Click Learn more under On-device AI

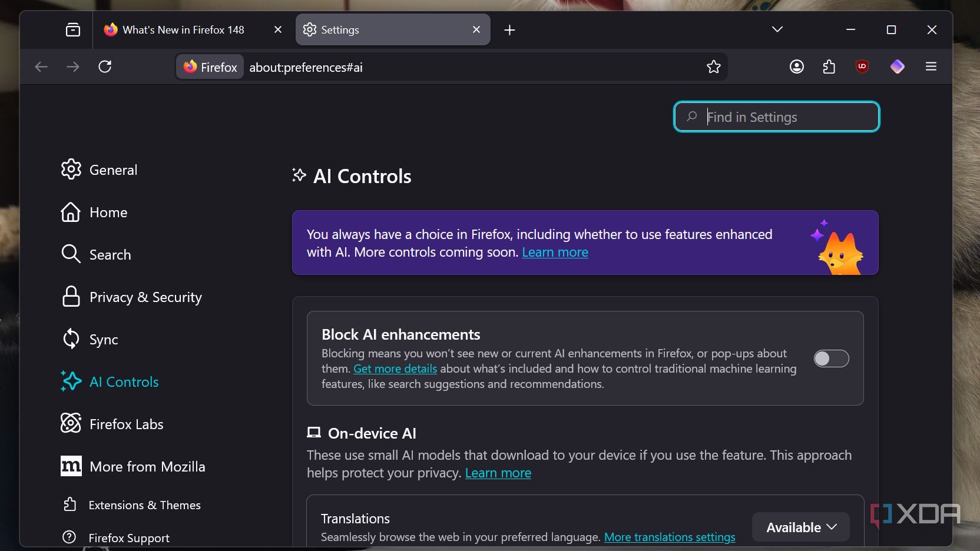pos(498,473)
